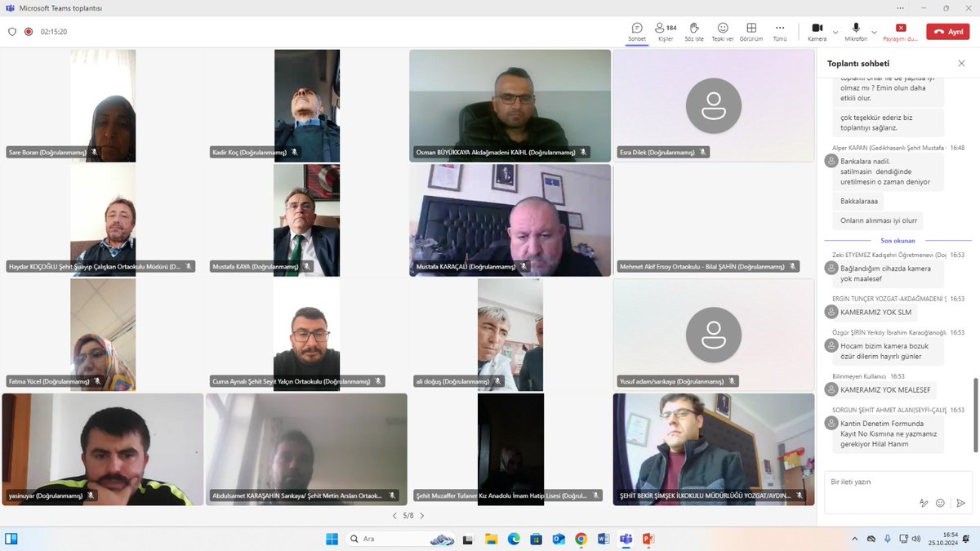980x551 pixels.
Task: Select Mustafa KARAÇALI video tile
Action: coord(510,220)
